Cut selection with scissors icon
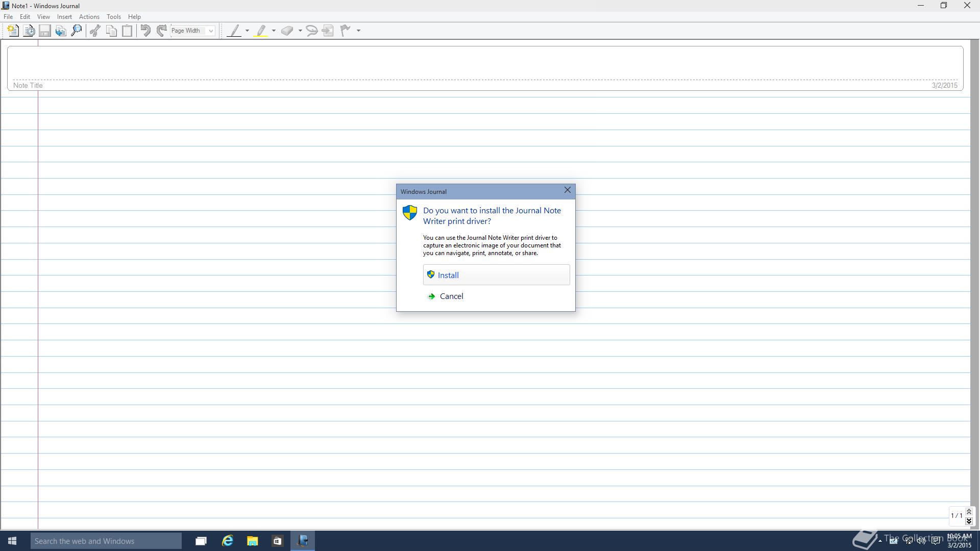Viewport: 980px width, 551px height. click(95, 31)
